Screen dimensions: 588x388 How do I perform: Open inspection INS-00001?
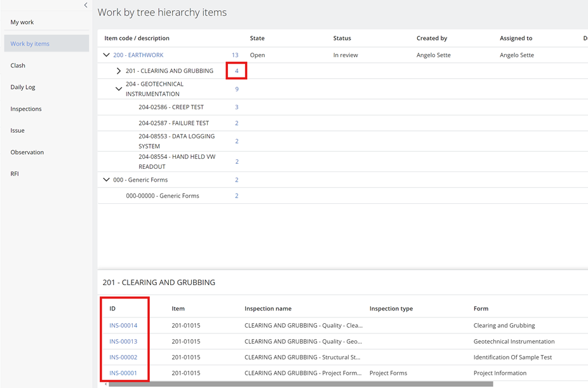(x=123, y=373)
